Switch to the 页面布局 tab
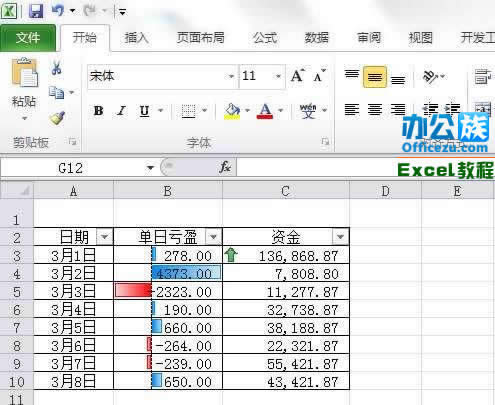Screen dimensions: 495x405 [200, 37]
